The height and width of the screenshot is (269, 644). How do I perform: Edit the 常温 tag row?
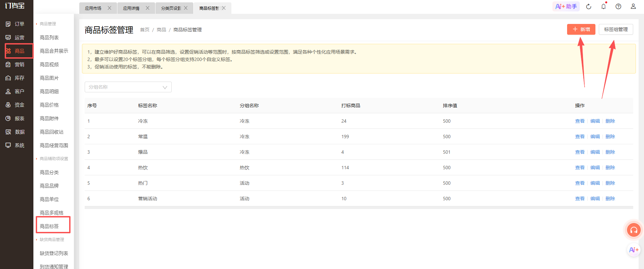coord(595,137)
